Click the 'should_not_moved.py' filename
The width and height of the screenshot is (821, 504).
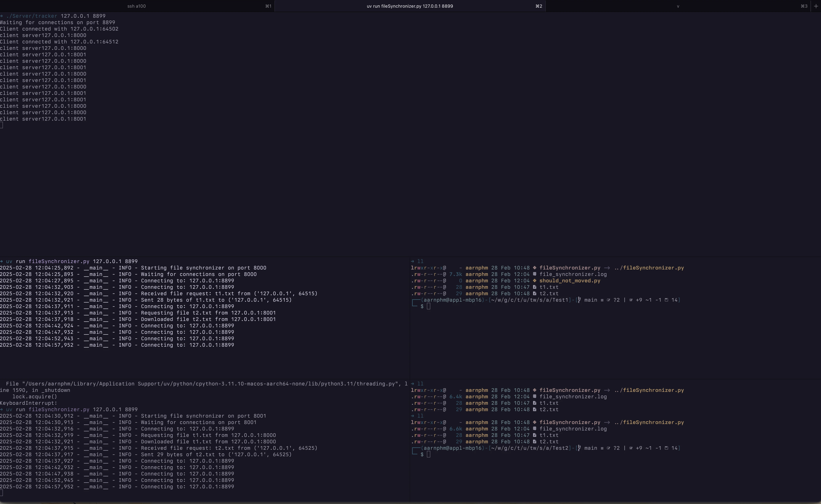tap(570, 281)
